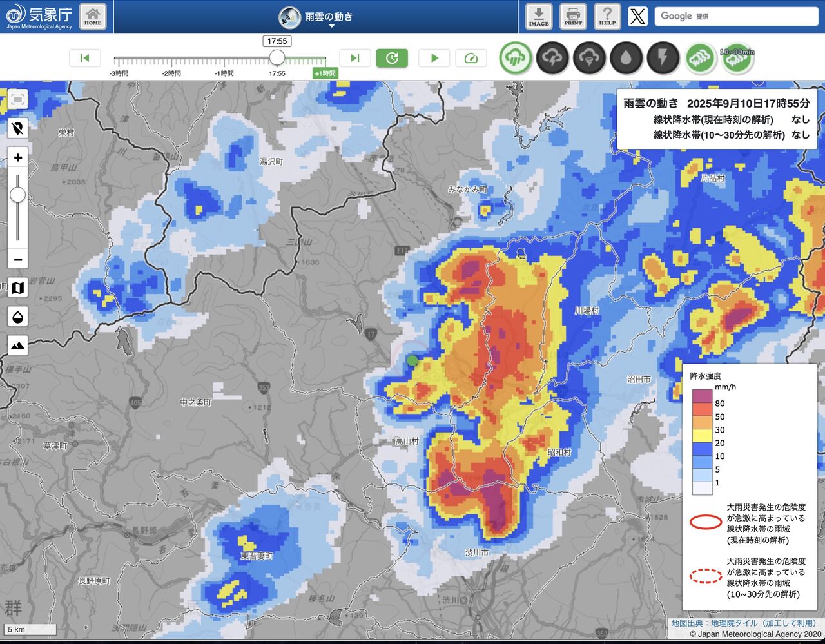Start animation with the play button
Viewport: 825px width, 644px height.
point(434,58)
